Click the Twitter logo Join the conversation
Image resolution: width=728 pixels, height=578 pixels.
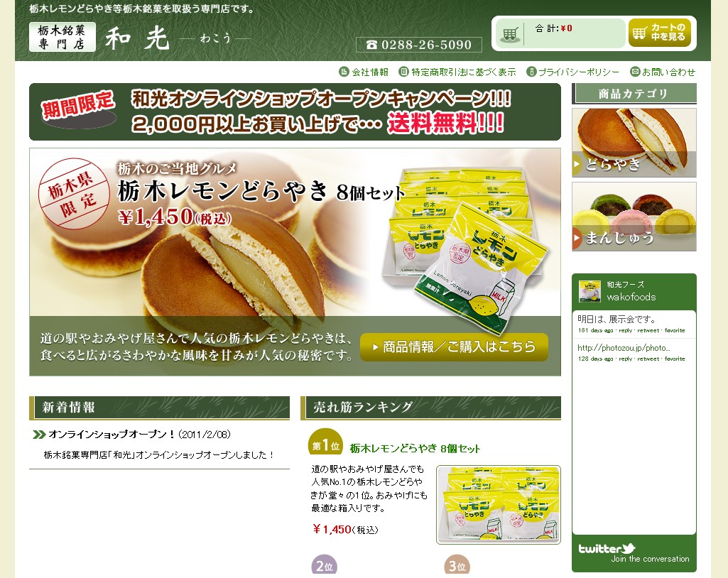click(634, 553)
